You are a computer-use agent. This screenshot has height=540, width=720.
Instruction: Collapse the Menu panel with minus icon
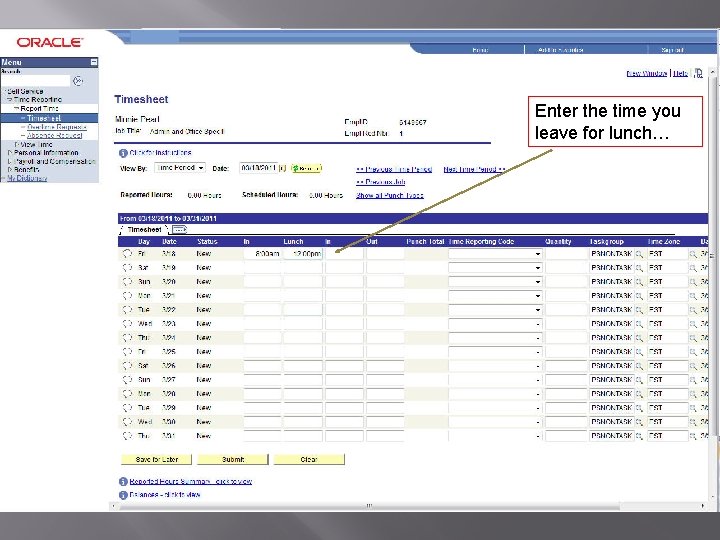[94, 62]
